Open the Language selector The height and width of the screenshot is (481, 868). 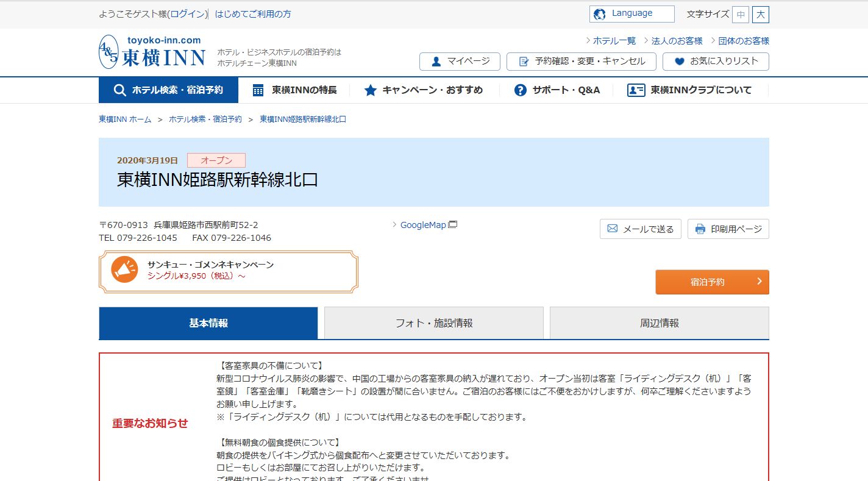tap(632, 13)
